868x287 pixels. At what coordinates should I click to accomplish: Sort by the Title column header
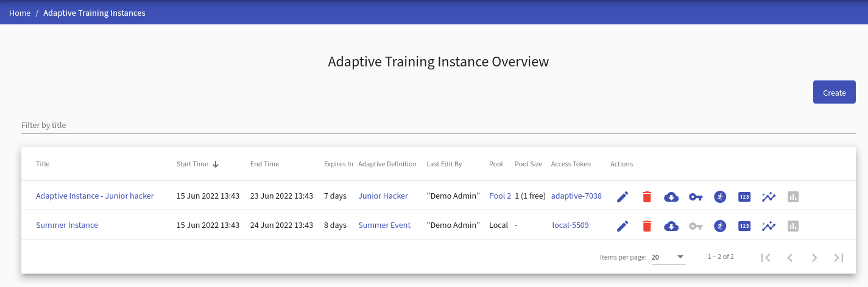(x=43, y=164)
